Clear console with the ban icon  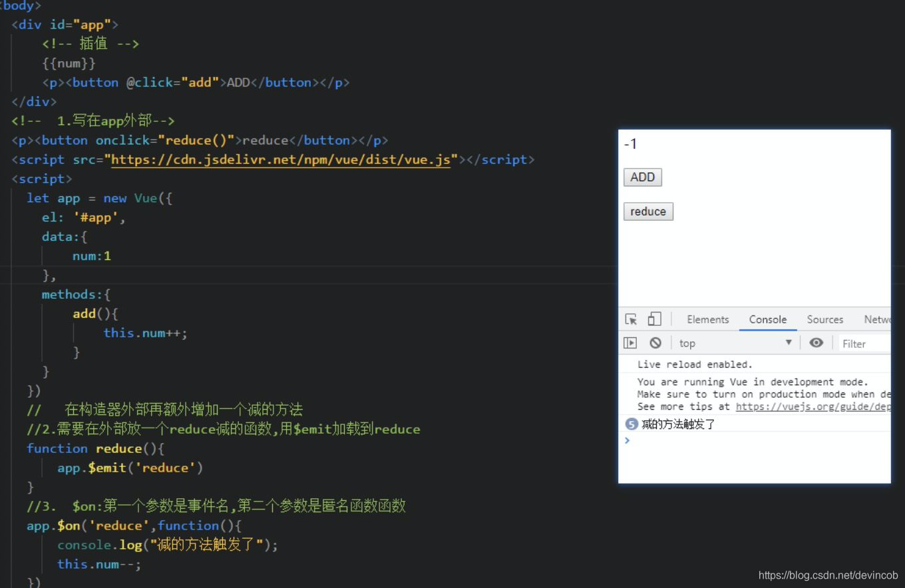pos(655,343)
